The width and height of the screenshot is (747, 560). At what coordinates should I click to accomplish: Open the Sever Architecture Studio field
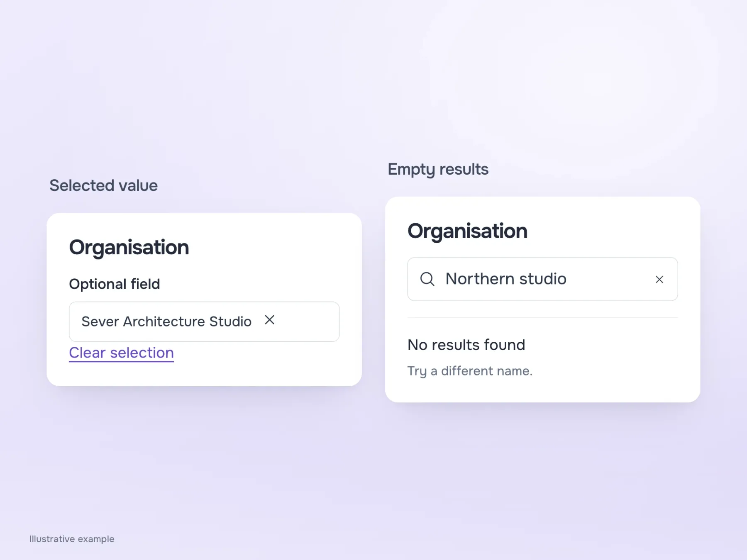pyautogui.click(x=204, y=321)
